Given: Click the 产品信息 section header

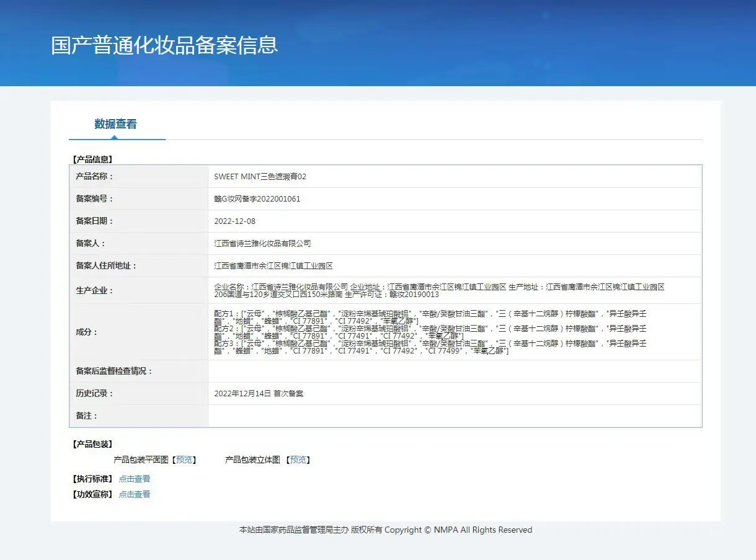Looking at the screenshot, I should pos(92,159).
